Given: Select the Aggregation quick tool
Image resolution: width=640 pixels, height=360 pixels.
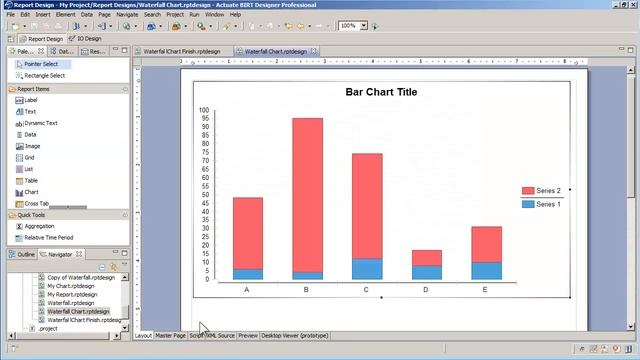Looking at the screenshot, I should tap(35, 226).
